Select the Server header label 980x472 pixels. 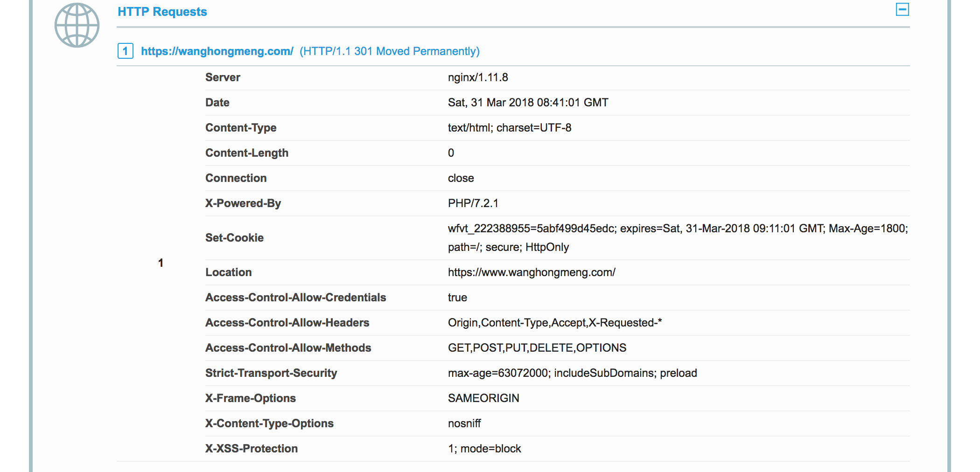(x=223, y=77)
